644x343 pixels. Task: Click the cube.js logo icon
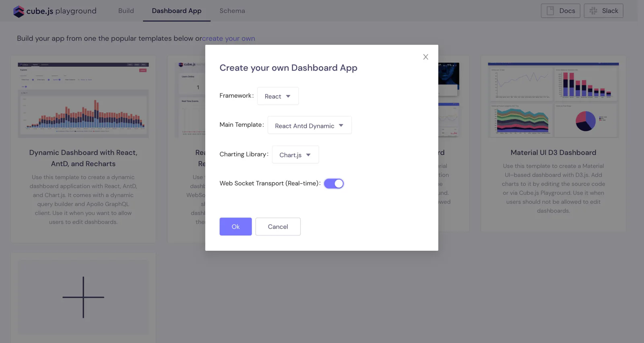(x=19, y=11)
